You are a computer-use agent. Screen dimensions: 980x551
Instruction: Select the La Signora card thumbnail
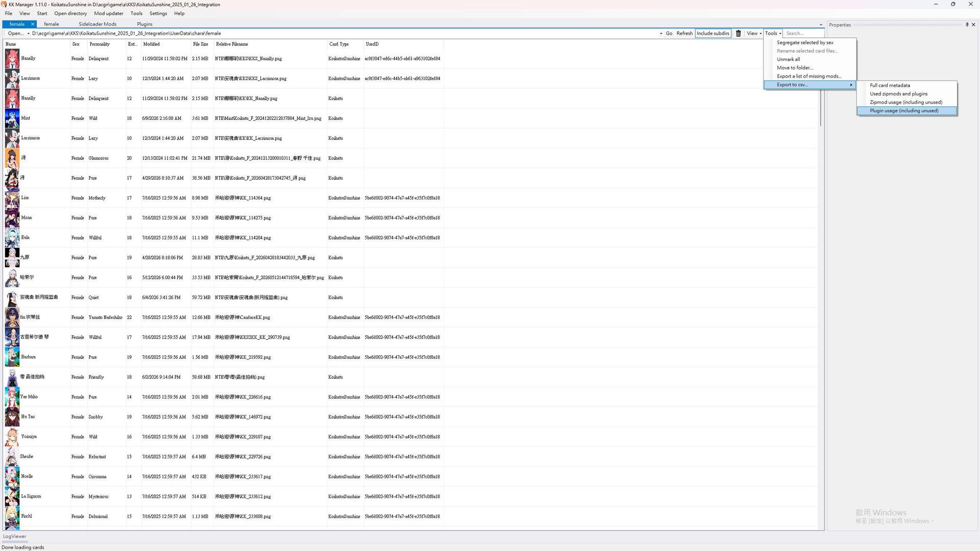point(12,496)
